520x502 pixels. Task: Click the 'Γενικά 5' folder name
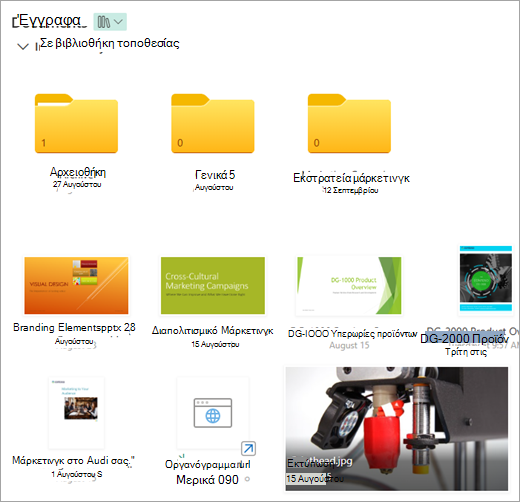pos(215,175)
